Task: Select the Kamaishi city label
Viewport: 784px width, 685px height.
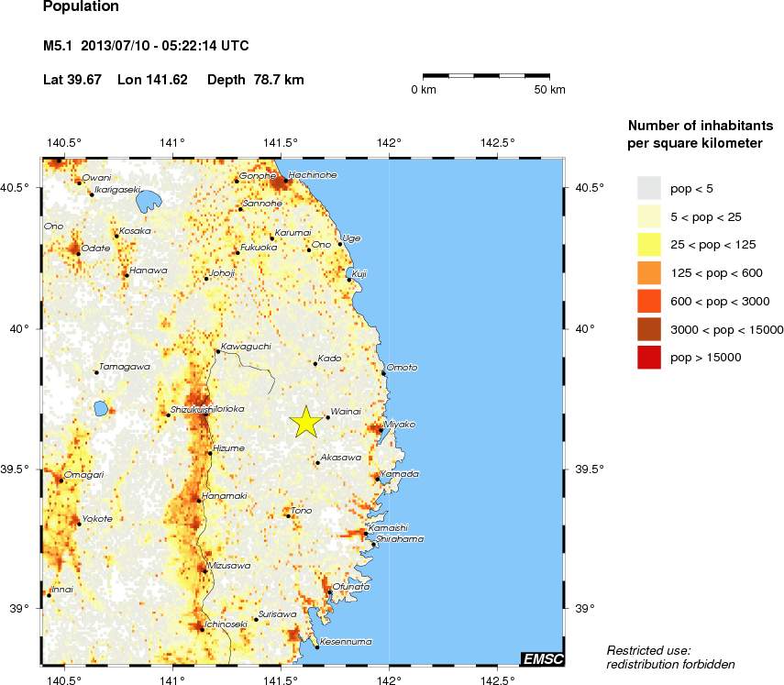Action: tap(387, 528)
